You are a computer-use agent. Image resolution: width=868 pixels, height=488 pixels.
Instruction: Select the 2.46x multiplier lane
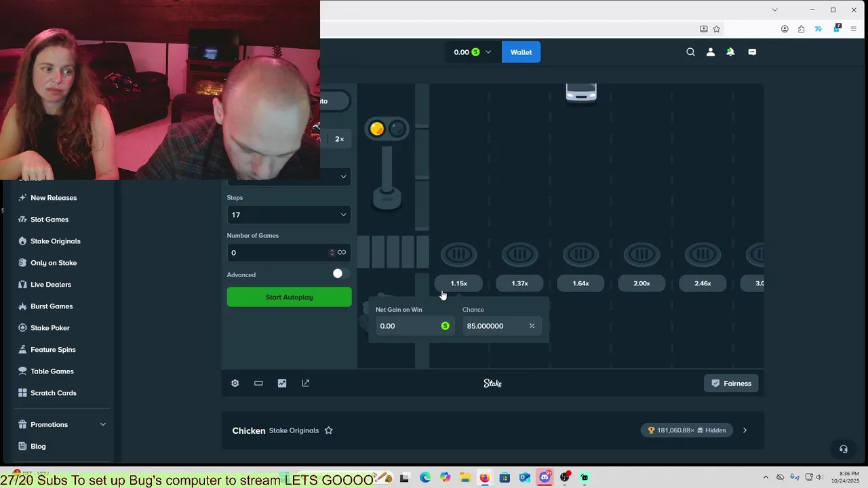point(703,283)
